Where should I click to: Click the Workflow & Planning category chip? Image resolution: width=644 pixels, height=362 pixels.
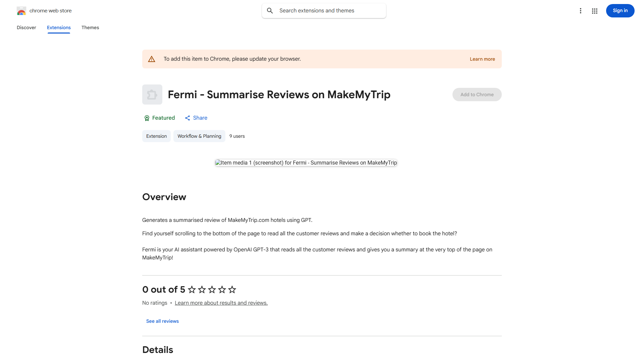(199, 136)
